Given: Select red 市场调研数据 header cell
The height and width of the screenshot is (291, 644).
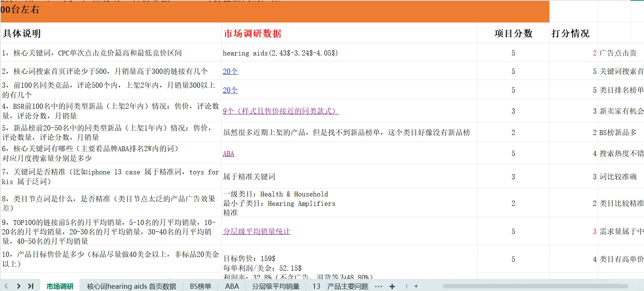Looking at the screenshot, I should coord(349,33).
